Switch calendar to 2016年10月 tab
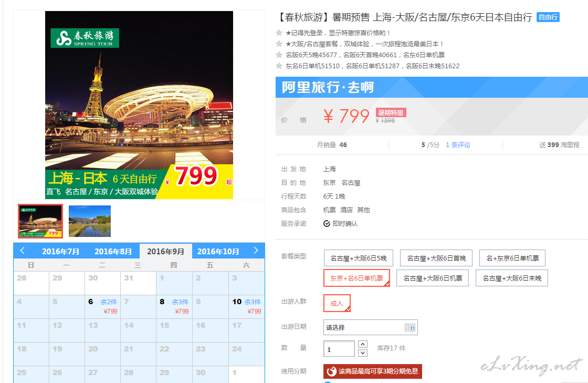Viewport: 588px width, 383px height. 218,251
